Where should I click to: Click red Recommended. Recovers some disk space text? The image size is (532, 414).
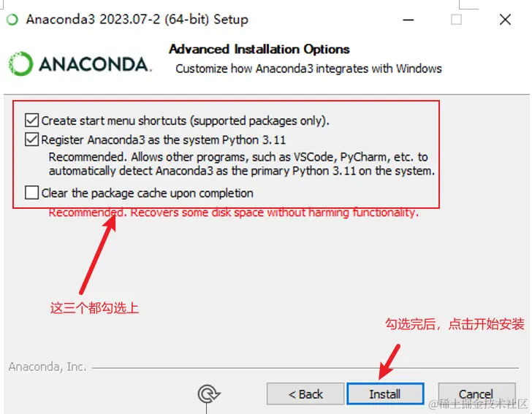[x=233, y=212]
